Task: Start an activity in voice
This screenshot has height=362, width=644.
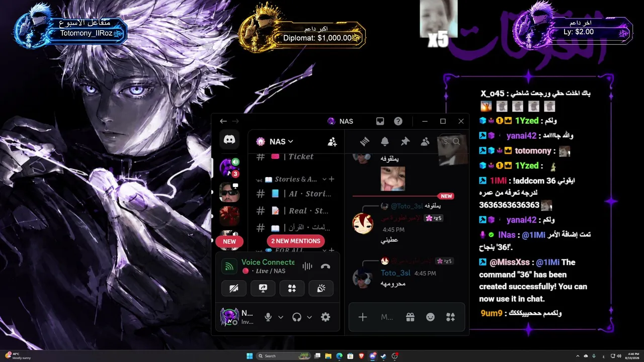Action: [x=292, y=288]
